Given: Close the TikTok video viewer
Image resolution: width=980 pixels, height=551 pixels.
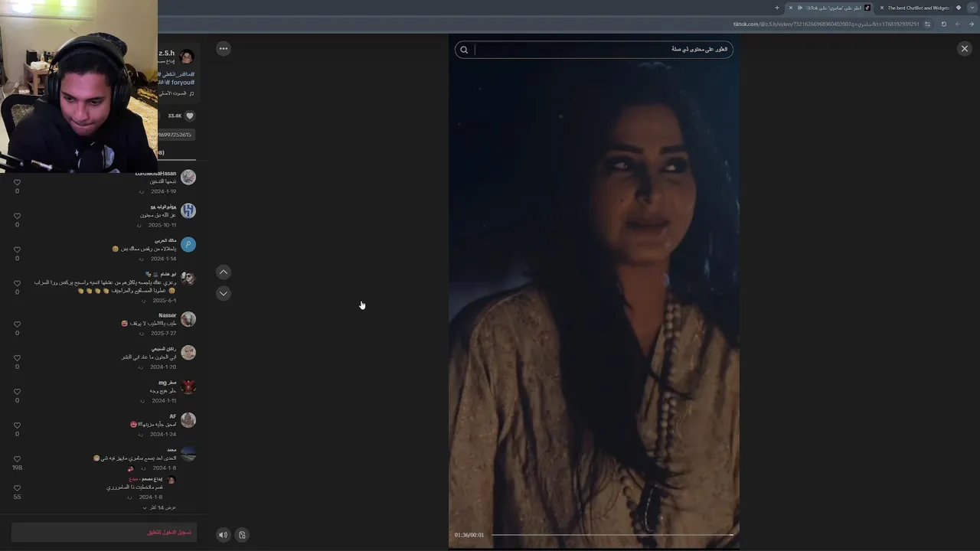Looking at the screenshot, I should point(964,48).
